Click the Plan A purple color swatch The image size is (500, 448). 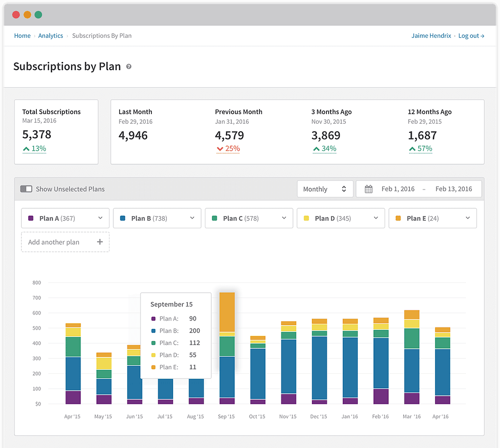pos(31,218)
